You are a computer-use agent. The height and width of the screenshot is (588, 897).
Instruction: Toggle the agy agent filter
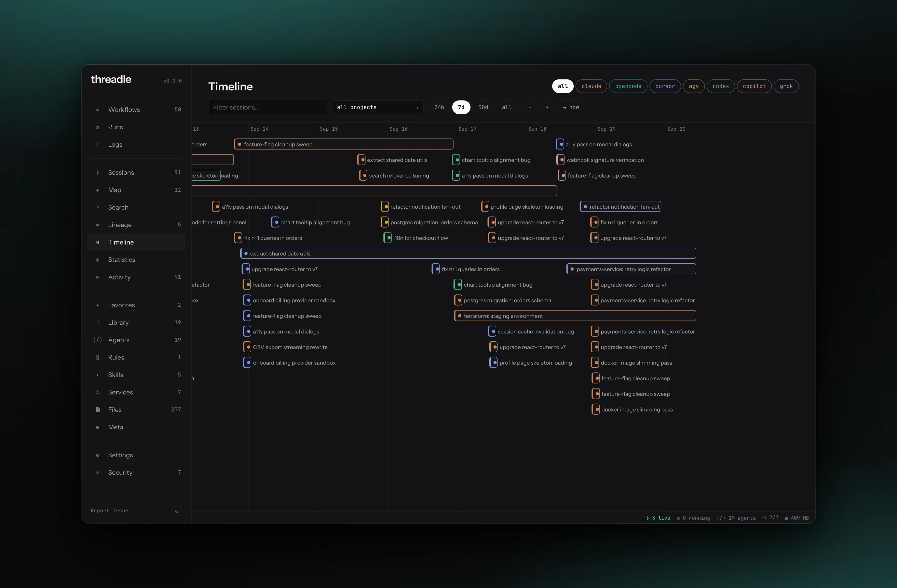(694, 86)
